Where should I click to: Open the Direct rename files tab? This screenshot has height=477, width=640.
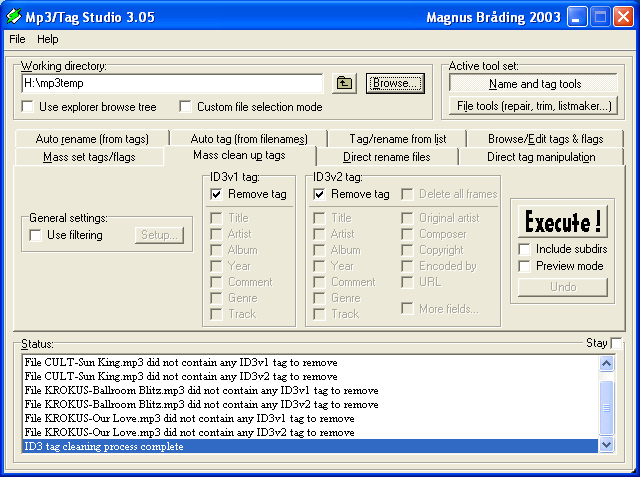[x=387, y=157]
